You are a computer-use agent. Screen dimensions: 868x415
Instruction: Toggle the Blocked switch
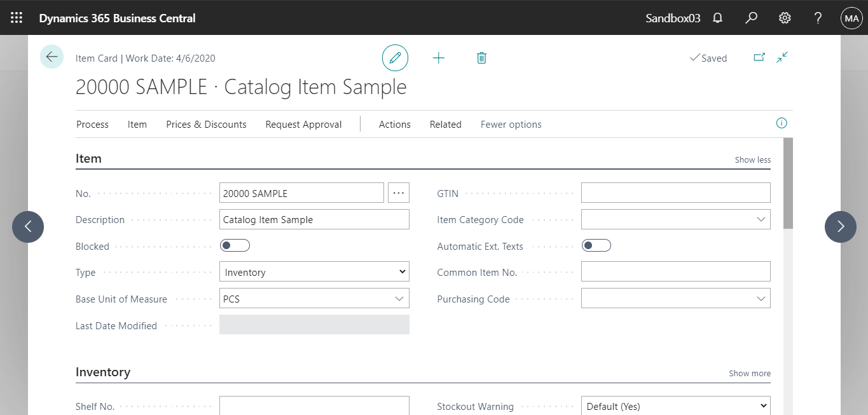tap(235, 245)
